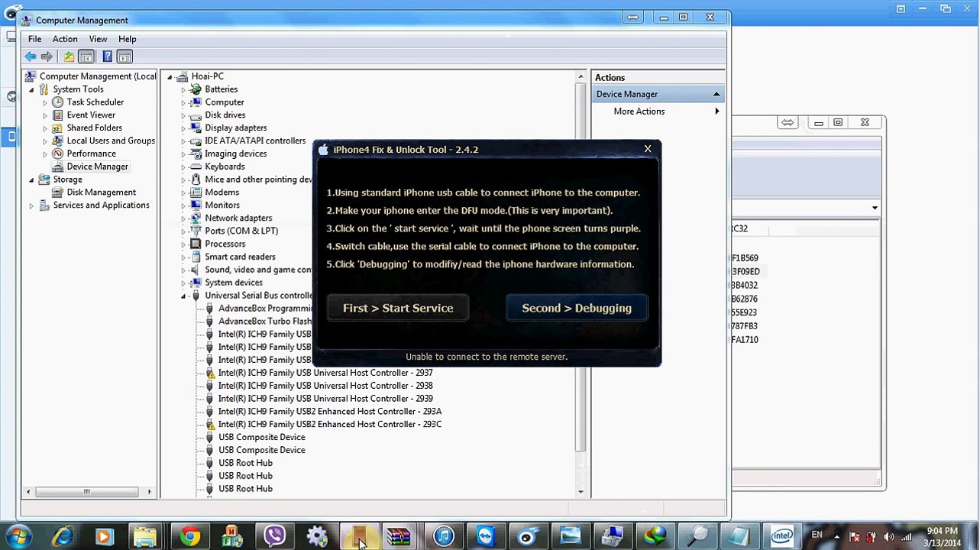
Task: Open WinRAR from the taskbar
Action: pos(399,536)
